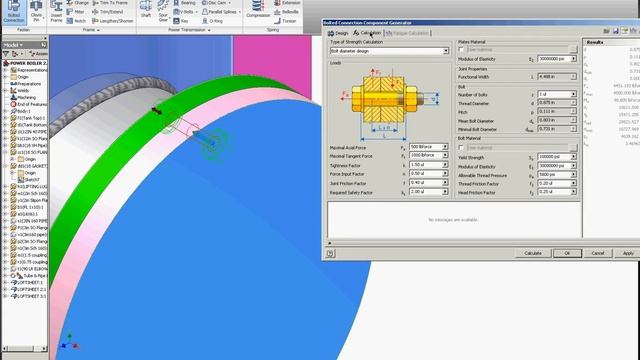Open Maximal Axial Force value dropdown
Image resolution: width=640 pixels, height=360 pixels.
[x=445, y=147]
